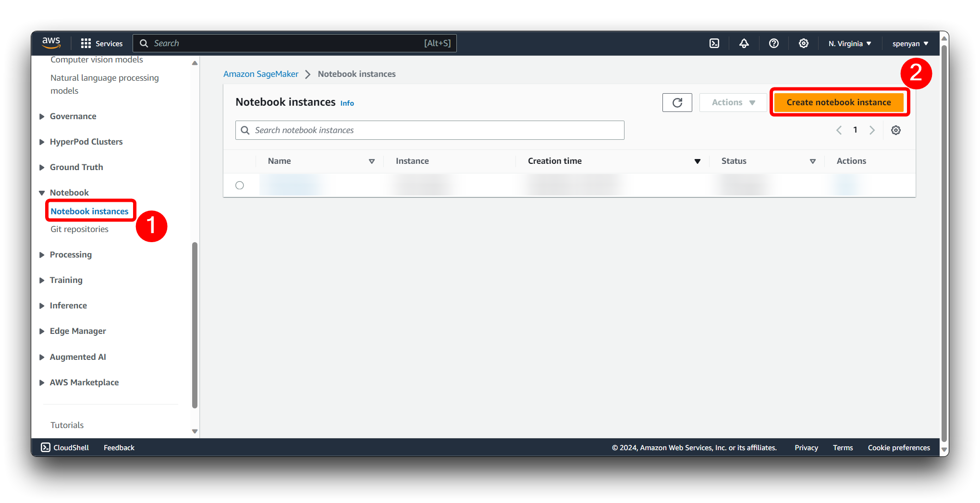The width and height of the screenshot is (980, 503).
Task: Select the notebook instance row radio button
Action: pyautogui.click(x=240, y=185)
